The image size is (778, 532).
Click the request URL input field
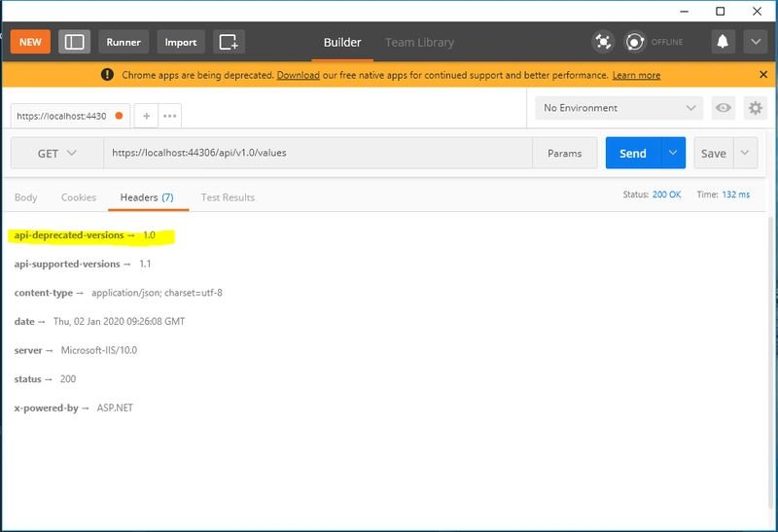pyautogui.click(x=318, y=153)
